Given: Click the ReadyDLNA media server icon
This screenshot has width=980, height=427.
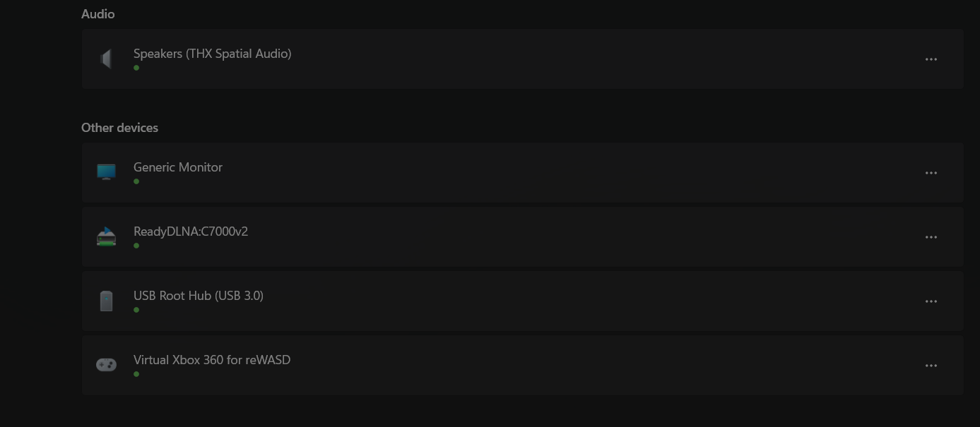Looking at the screenshot, I should (106, 236).
